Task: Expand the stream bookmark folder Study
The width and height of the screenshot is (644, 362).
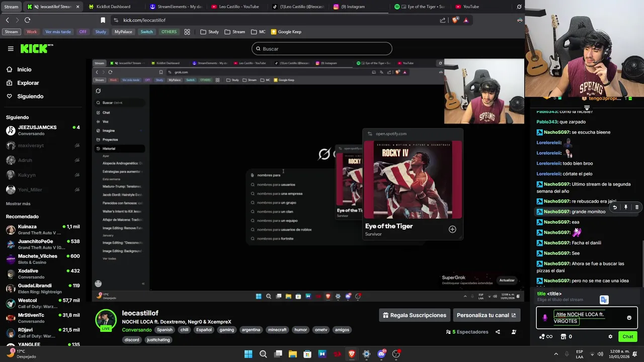Action: tap(209, 32)
